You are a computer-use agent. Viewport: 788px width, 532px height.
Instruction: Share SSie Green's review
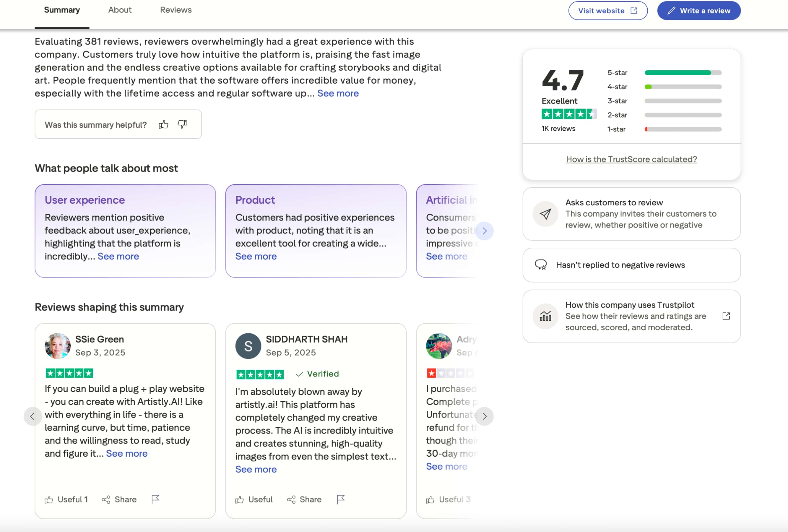(119, 499)
